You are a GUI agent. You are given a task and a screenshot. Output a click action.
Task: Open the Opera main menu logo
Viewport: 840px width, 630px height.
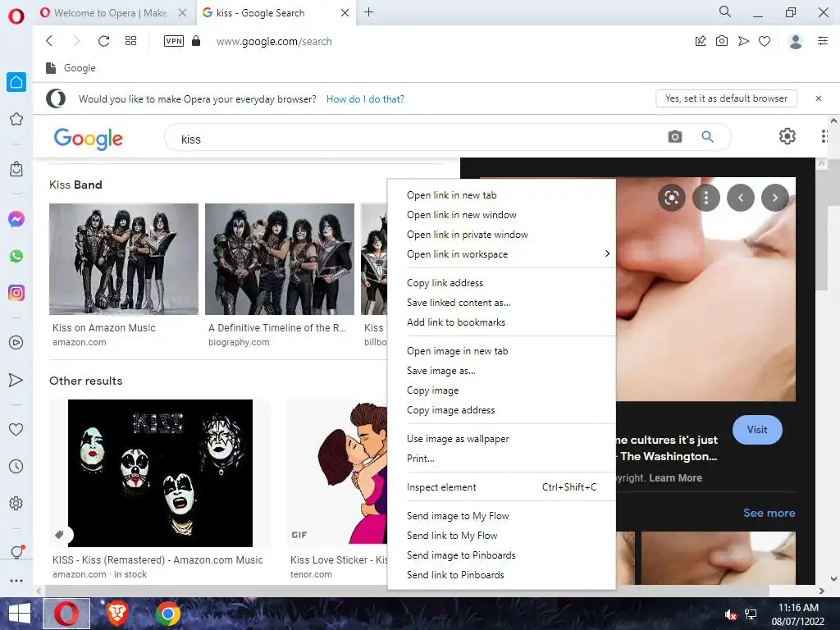(16, 16)
